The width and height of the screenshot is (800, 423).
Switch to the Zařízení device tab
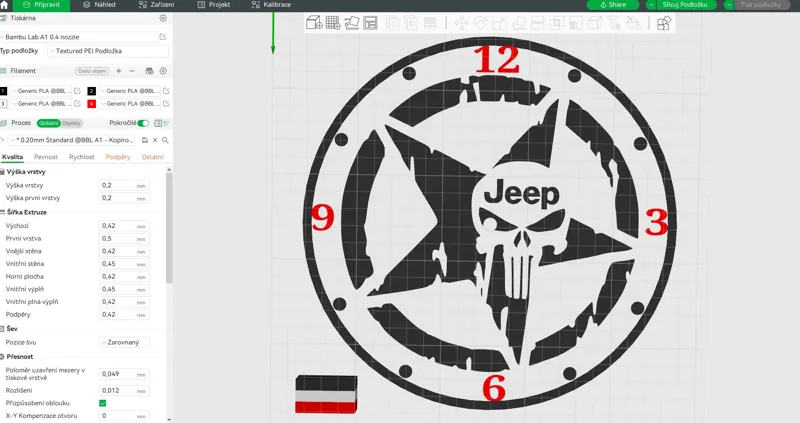point(156,5)
